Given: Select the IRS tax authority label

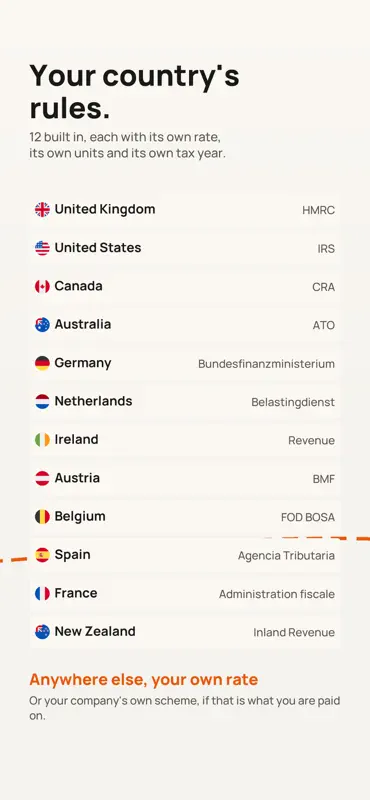Looking at the screenshot, I should 326,249.
